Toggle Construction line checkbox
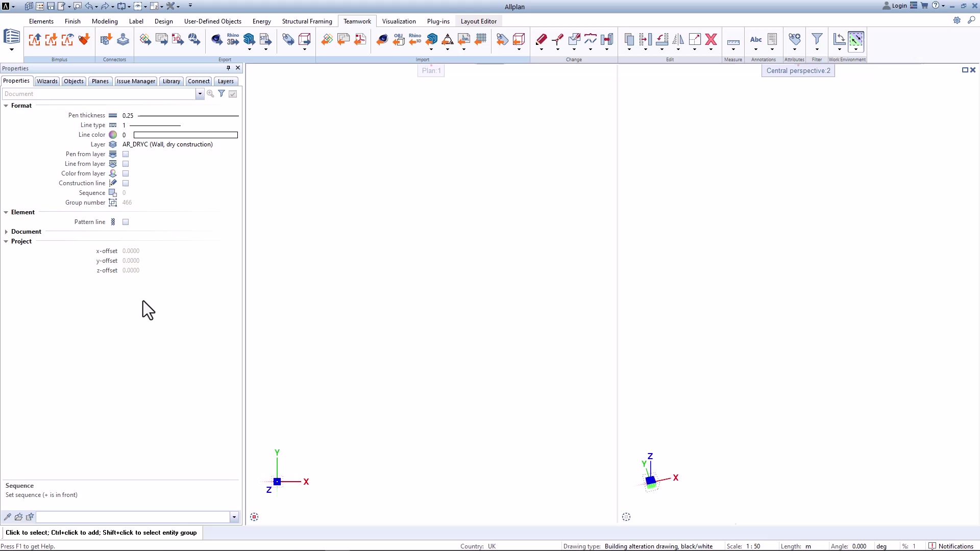980x551 pixels. (x=125, y=182)
